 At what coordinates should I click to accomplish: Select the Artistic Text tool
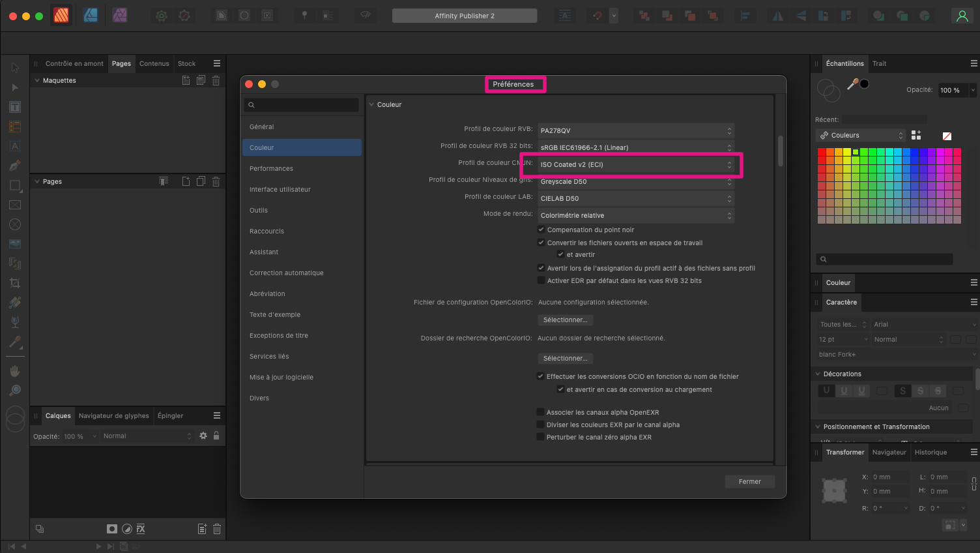[15, 146]
